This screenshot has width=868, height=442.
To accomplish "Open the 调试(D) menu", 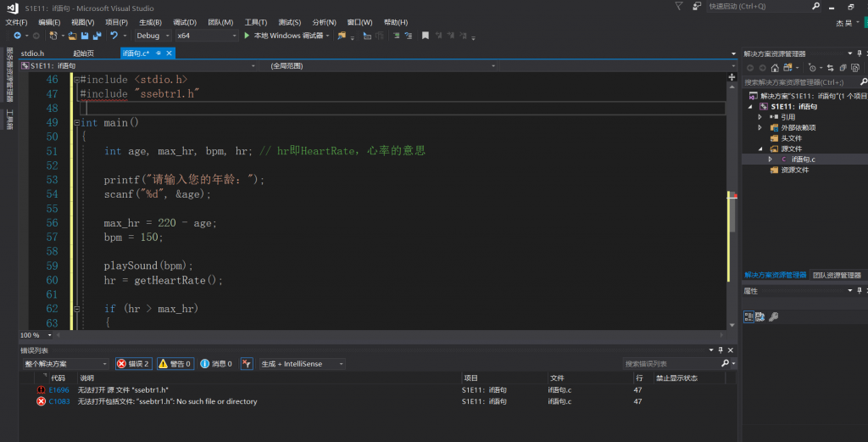I will point(184,22).
